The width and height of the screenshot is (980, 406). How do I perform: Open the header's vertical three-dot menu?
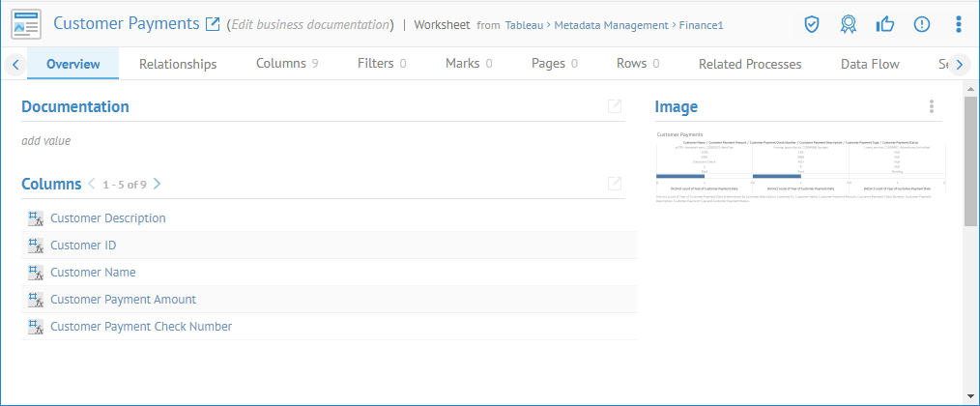[x=958, y=24]
